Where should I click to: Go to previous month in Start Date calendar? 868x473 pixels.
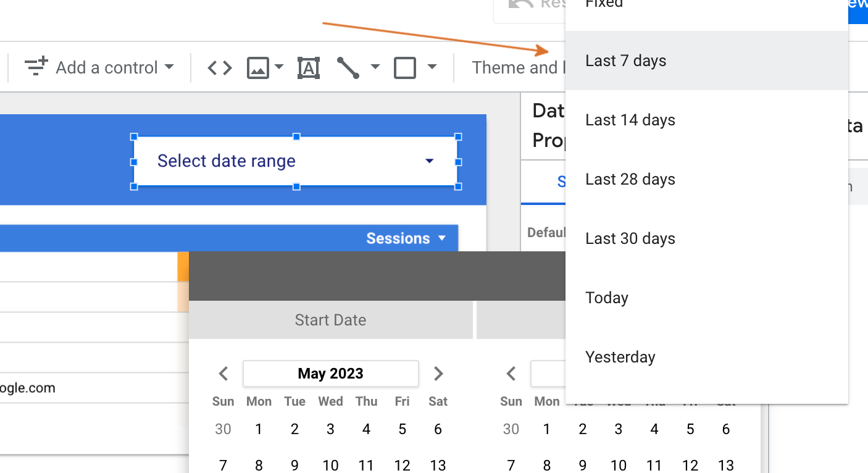[223, 374]
